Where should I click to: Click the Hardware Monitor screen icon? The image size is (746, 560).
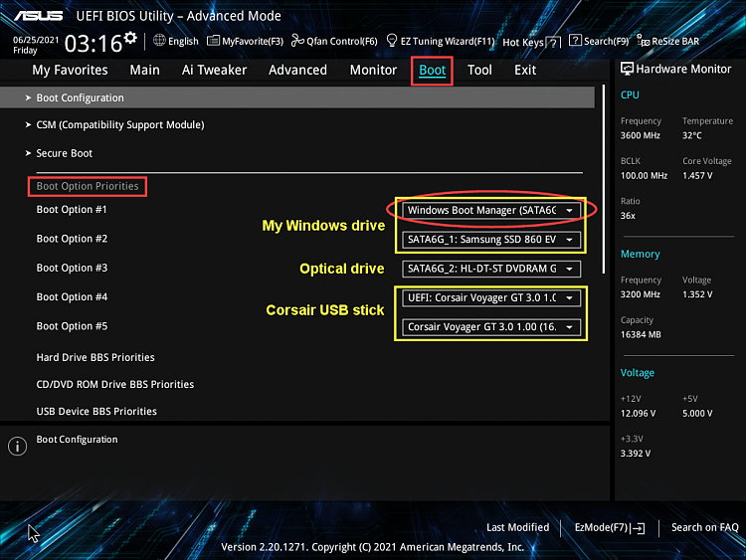point(627,69)
